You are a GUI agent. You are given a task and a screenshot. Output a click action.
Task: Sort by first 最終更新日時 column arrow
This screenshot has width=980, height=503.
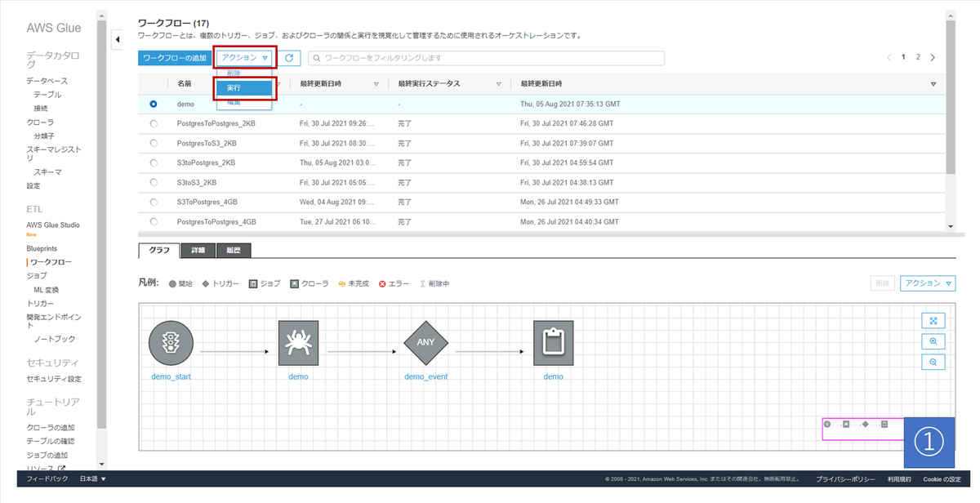click(376, 84)
